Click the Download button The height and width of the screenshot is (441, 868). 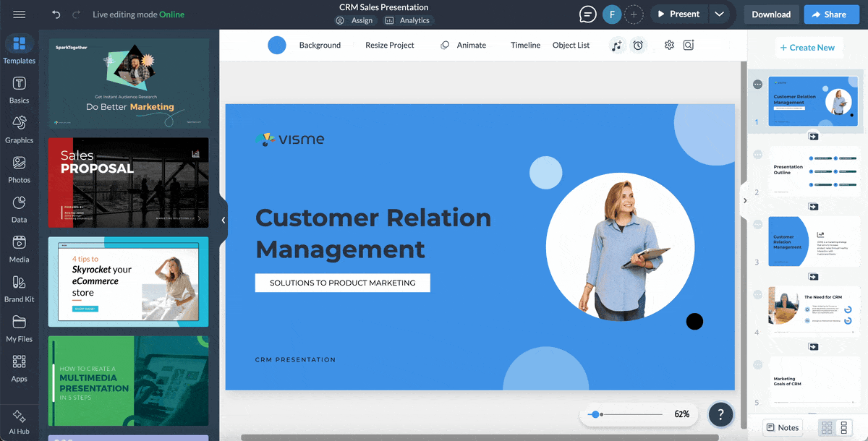(771, 14)
